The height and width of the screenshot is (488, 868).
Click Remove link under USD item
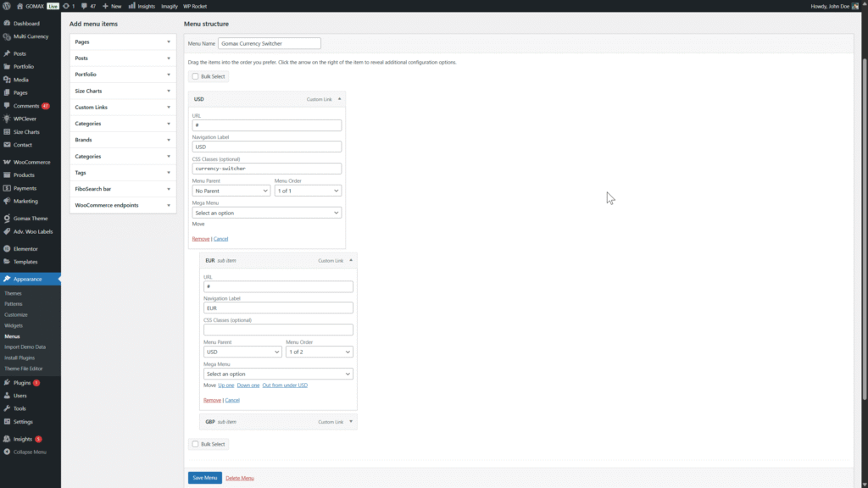coord(200,239)
